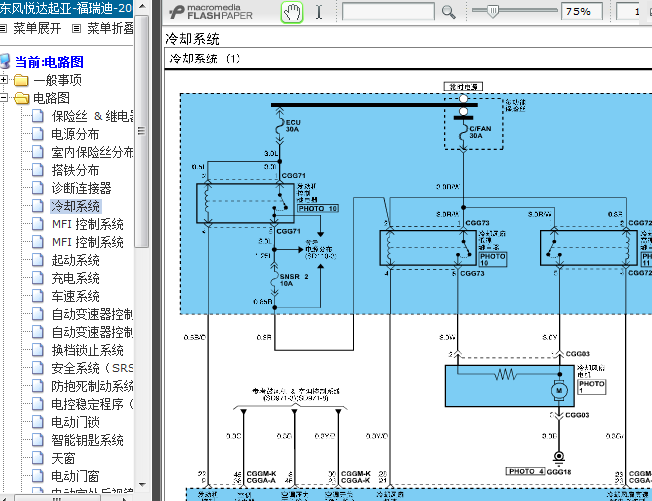Click PHOTO 4 link near GGG18 ground

point(526,471)
